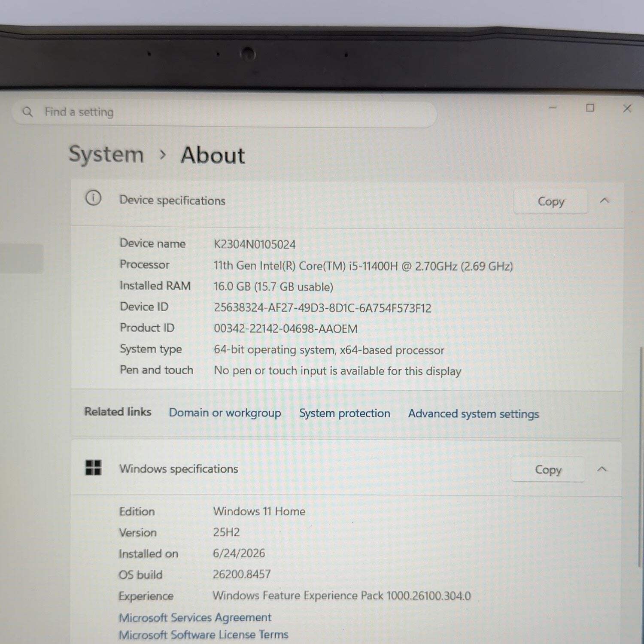
Task: Select edition value Windows 11 Home
Action: tap(259, 511)
